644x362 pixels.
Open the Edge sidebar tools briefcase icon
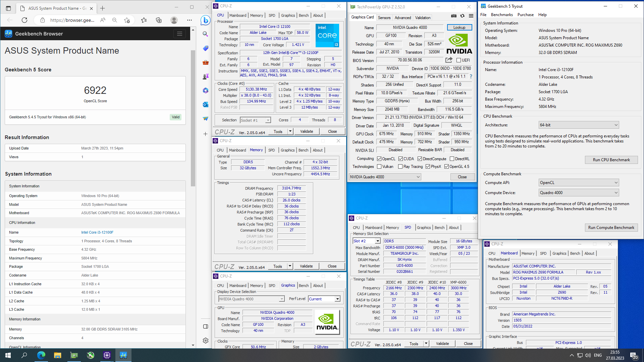click(205, 62)
